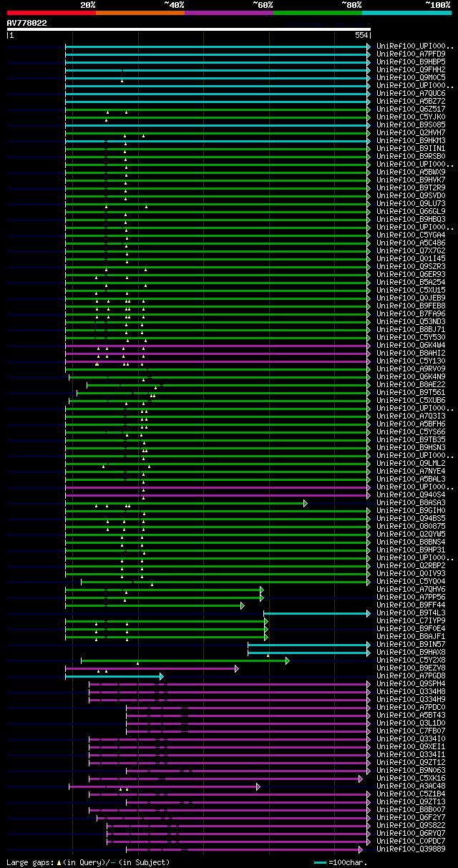Image resolution: width=458 pixels, height=868 pixels.
Task: Select the UniRef100_B8BNS4 label
Action: [x=411, y=542]
